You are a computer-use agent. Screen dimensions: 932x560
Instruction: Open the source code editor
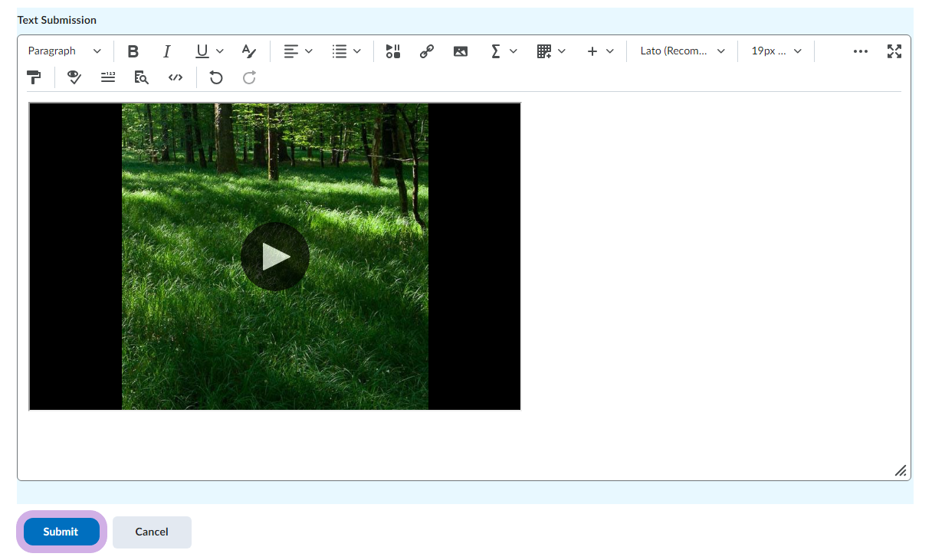tap(176, 77)
